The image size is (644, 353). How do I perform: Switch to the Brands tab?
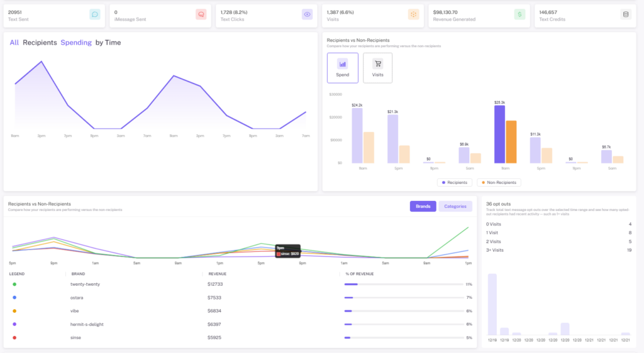(x=423, y=206)
